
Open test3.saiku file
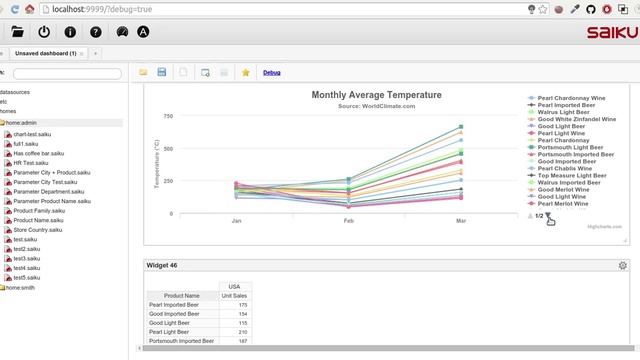[27, 258]
